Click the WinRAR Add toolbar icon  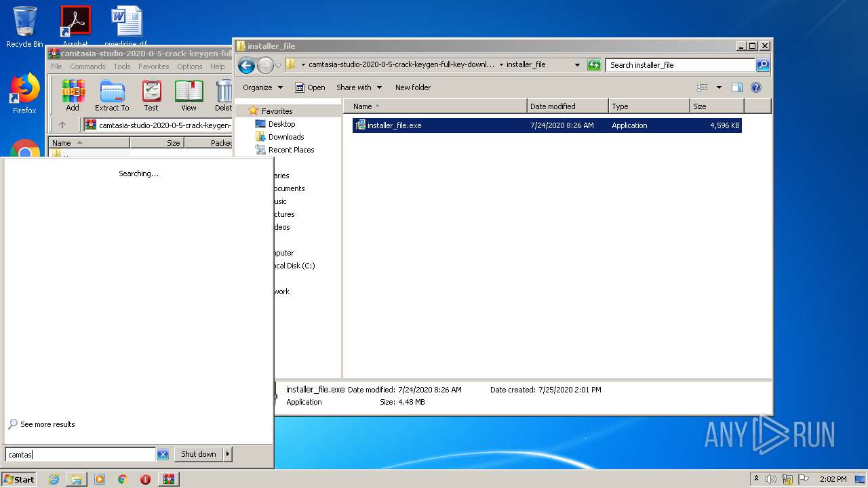pyautogui.click(x=73, y=95)
